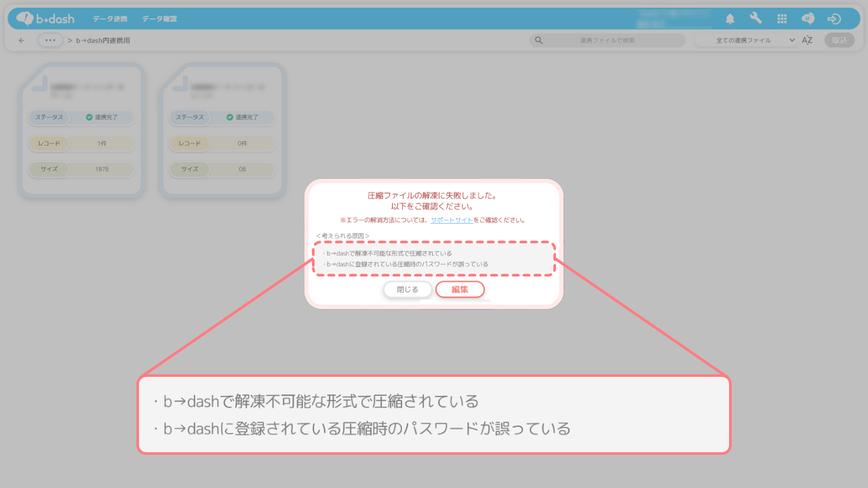Screen dimensions: 868x488
Task: Go back with the left arrow
Action: [x=22, y=41]
